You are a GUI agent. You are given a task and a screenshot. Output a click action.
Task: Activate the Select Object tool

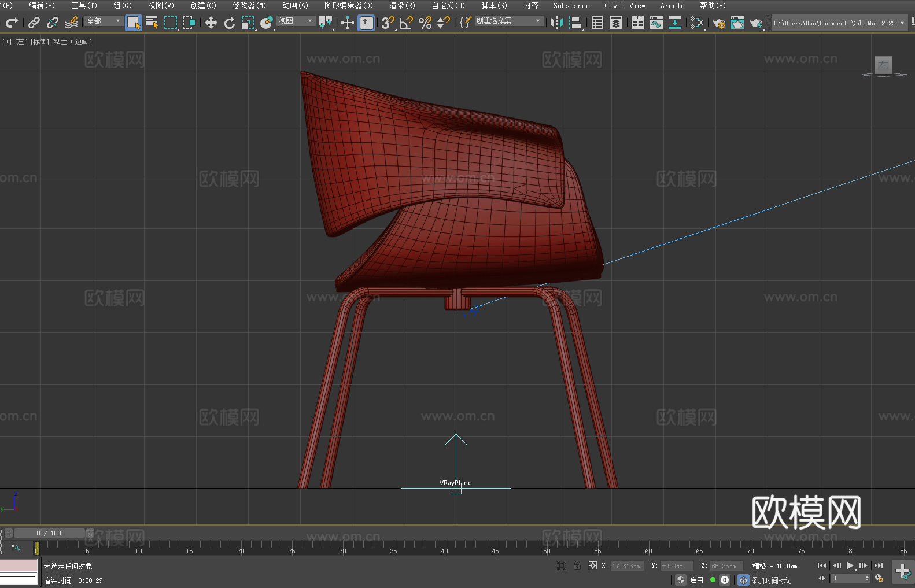134,23
